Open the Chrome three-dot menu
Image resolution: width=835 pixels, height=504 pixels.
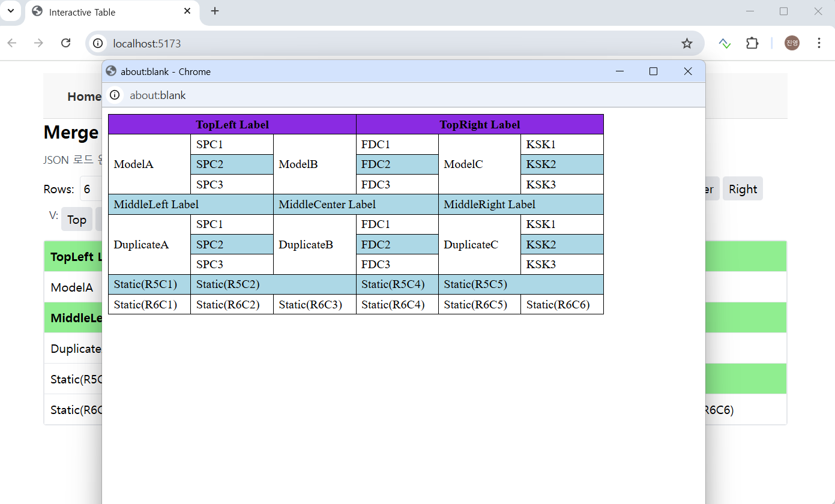pyautogui.click(x=819, y=43)
